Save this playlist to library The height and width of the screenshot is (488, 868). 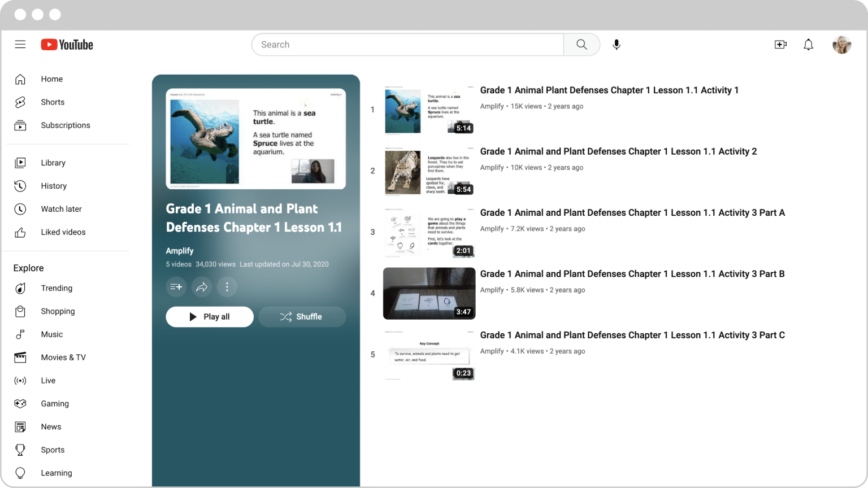(x=176, y=287)
